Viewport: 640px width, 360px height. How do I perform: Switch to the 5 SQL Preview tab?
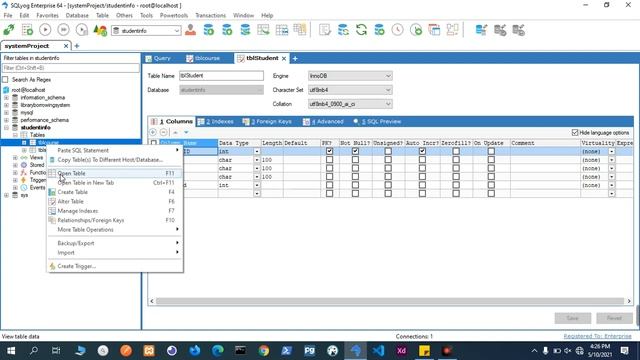coord(378,122)
